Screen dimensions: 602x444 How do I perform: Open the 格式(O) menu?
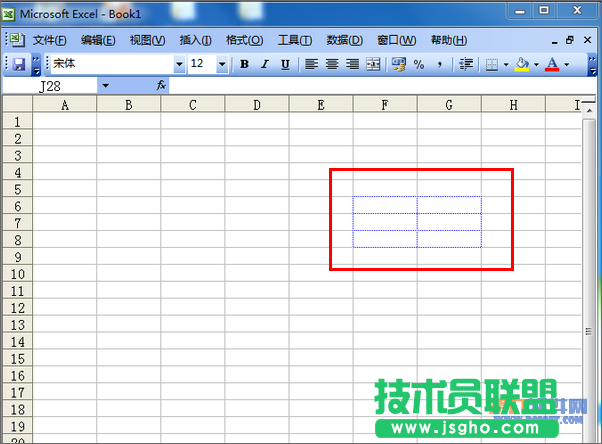(245, 40)
